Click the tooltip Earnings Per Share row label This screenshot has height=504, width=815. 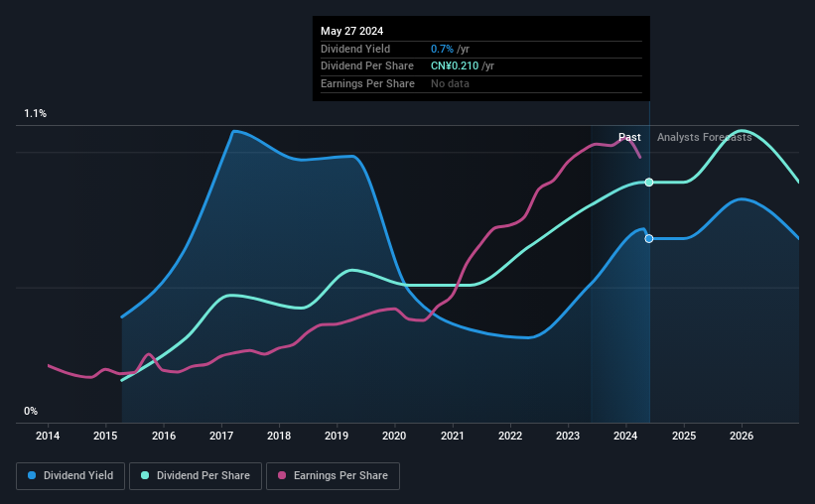(x=367, y=83)
